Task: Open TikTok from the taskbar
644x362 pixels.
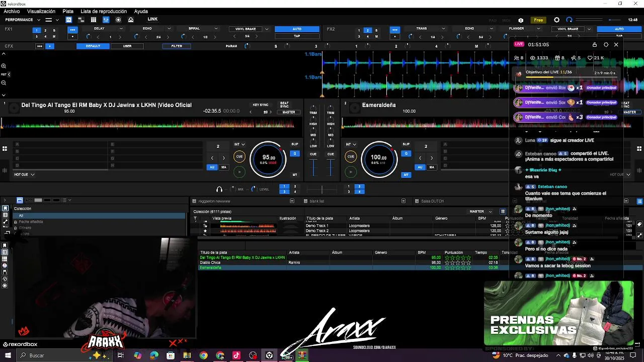Action: click(x=236, y=355)
